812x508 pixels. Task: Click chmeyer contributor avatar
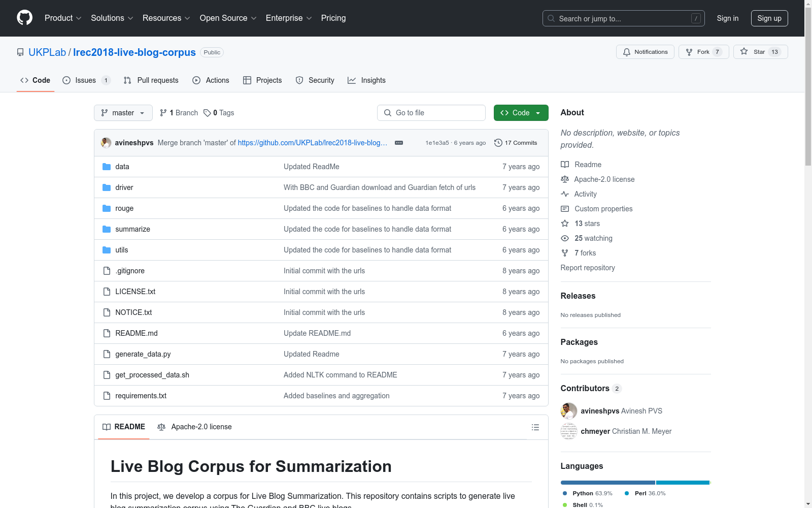(x=569, y=431)
